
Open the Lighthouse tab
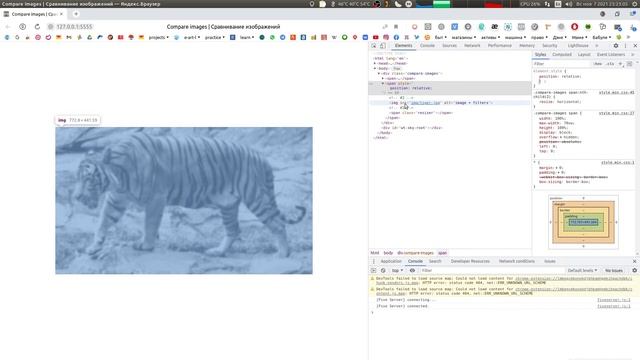pyautogui.click(x=578, y=46)
